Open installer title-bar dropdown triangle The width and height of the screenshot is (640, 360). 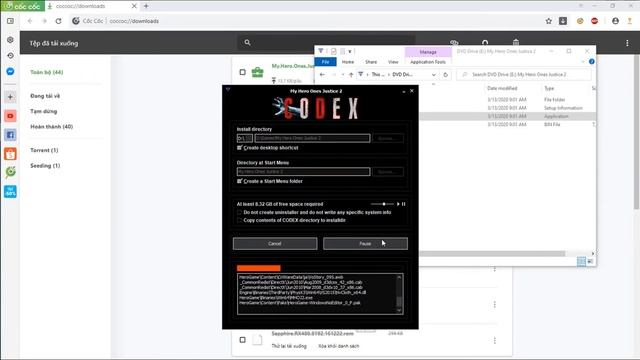click(228, 89)
